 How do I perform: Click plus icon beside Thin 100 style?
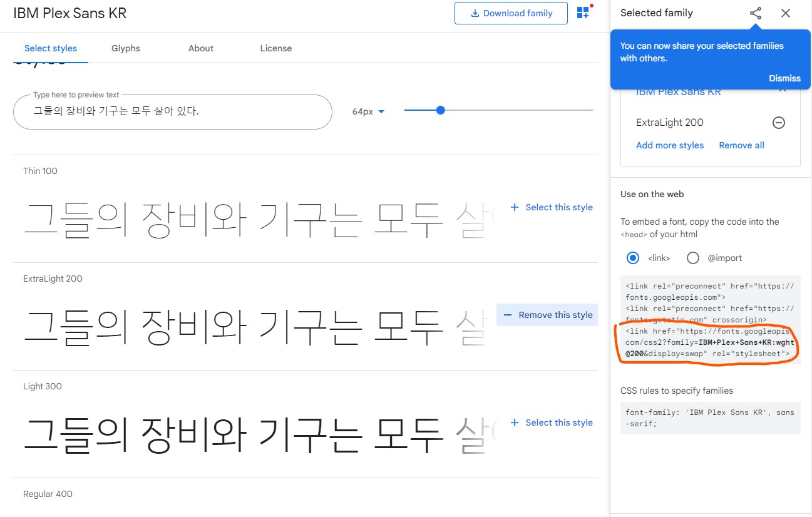click(x=515, y=207)
